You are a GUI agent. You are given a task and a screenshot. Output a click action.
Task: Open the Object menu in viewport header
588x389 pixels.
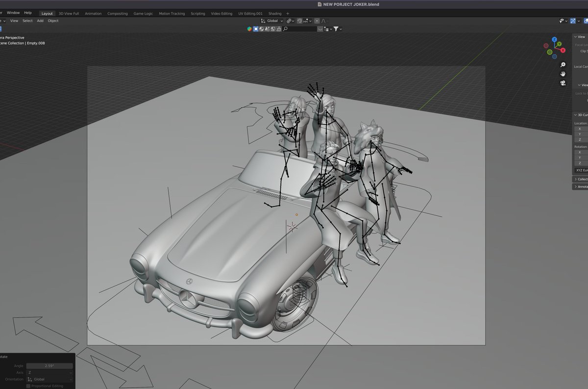coord(53,21)
